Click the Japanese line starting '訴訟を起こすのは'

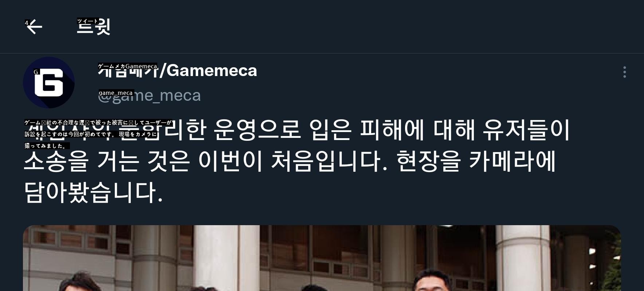91,134
